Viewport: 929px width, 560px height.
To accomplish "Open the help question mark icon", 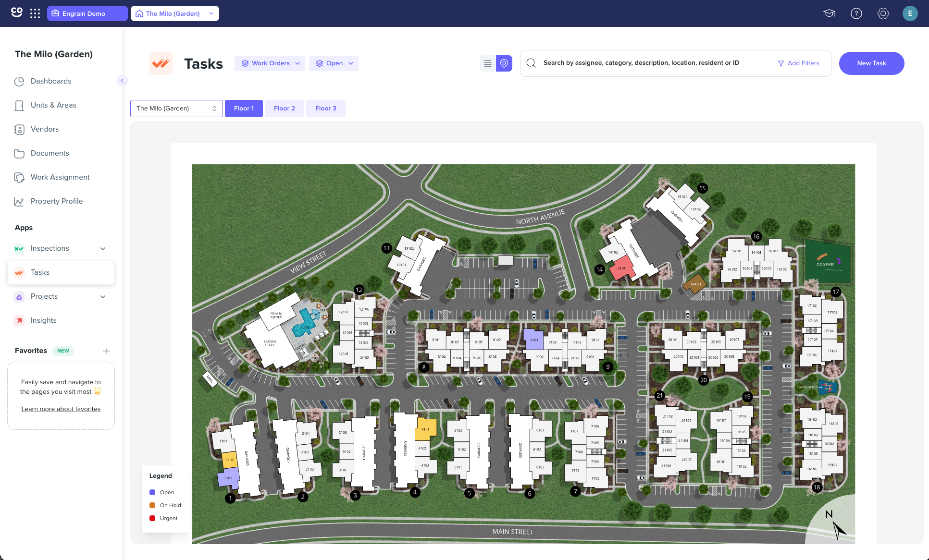I will pyautogui.click(x=856, y=13).
